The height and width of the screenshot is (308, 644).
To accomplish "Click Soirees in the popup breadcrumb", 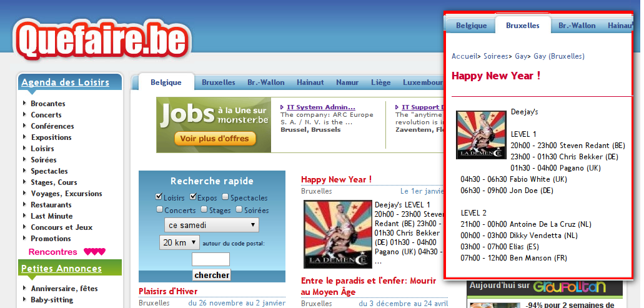I will (496, 56).
